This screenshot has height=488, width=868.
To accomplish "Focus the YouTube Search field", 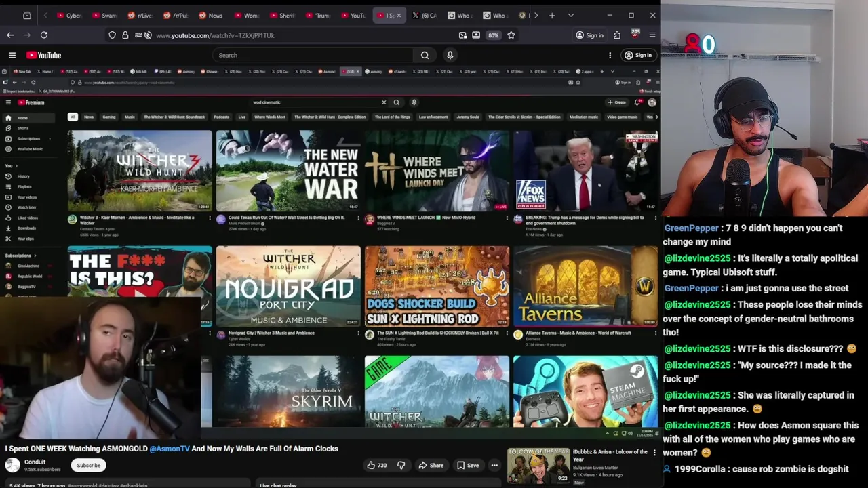I will pos(313,55).
